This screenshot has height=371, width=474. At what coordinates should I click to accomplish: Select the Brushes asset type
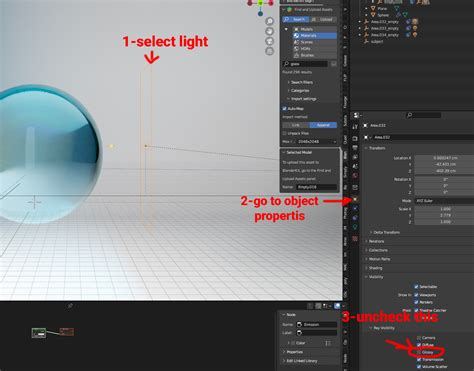point(315,55)
